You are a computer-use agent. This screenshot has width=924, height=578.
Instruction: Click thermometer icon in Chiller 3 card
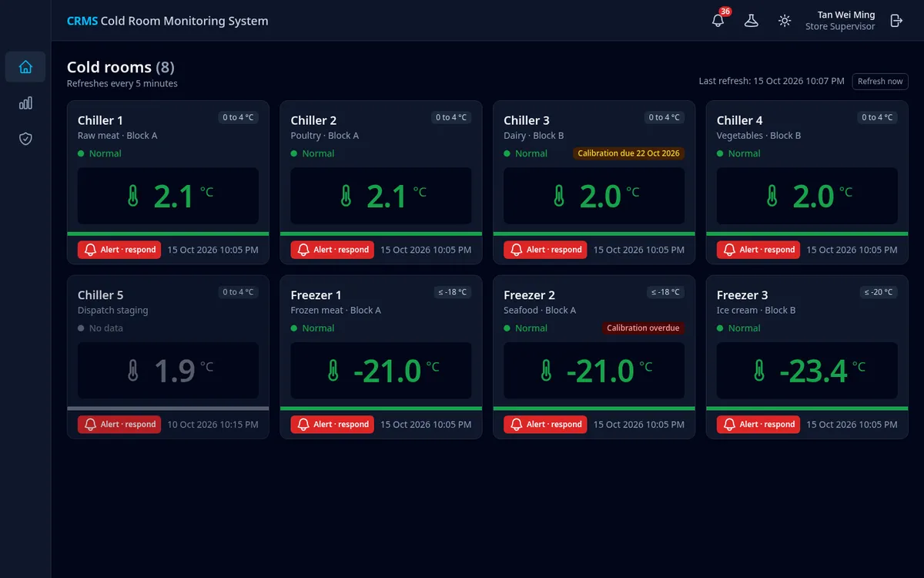559,197
